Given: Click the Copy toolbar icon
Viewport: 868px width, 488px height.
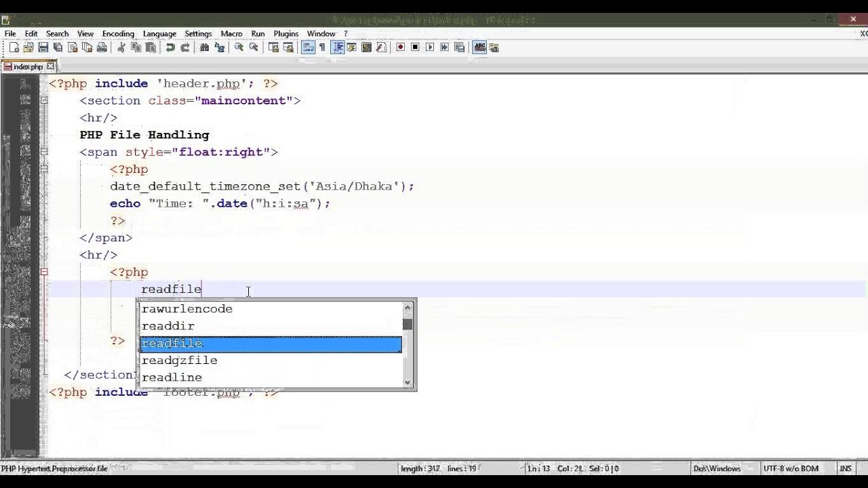Looking at the screenshot, I should (136, 47).
